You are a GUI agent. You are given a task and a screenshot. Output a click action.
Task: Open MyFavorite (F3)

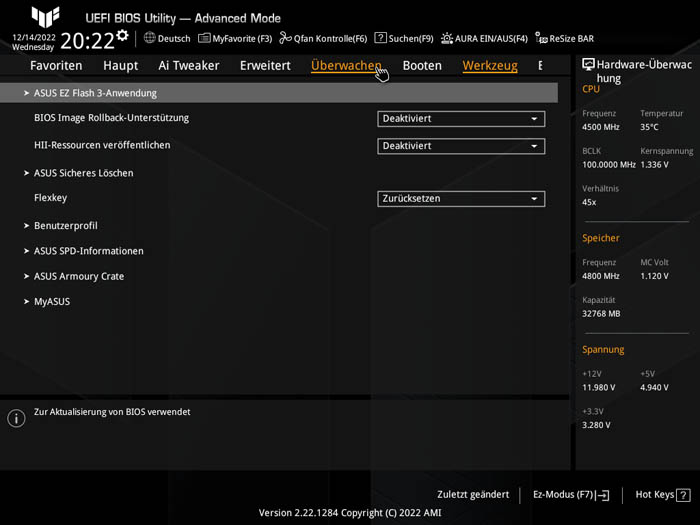[242, 38]
